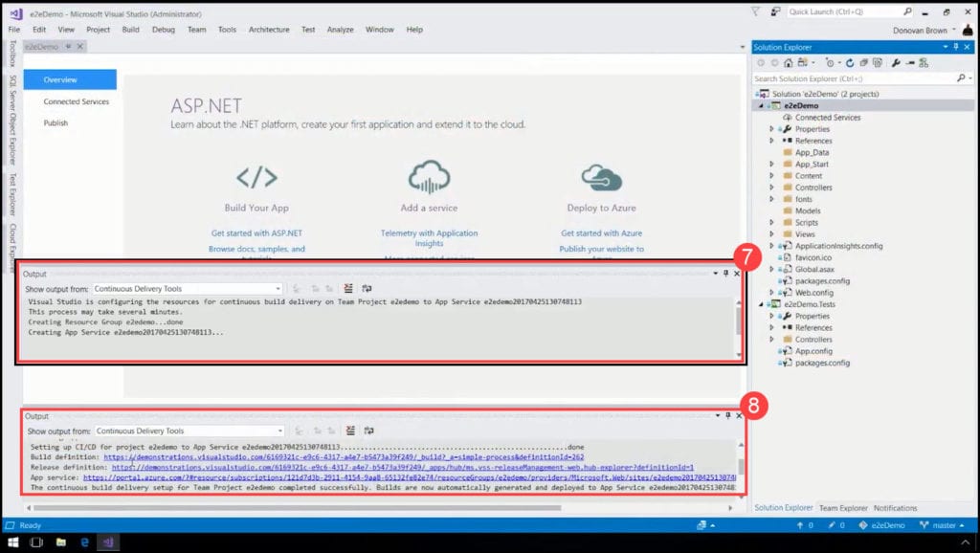Click the notifications flag icon near Quick Launch
980x553 pixels.
755,11
